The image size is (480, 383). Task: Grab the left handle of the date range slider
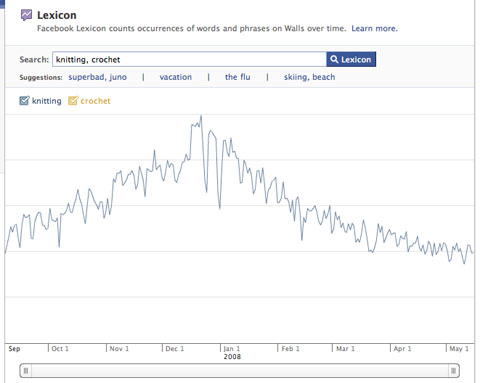point(26,371)
